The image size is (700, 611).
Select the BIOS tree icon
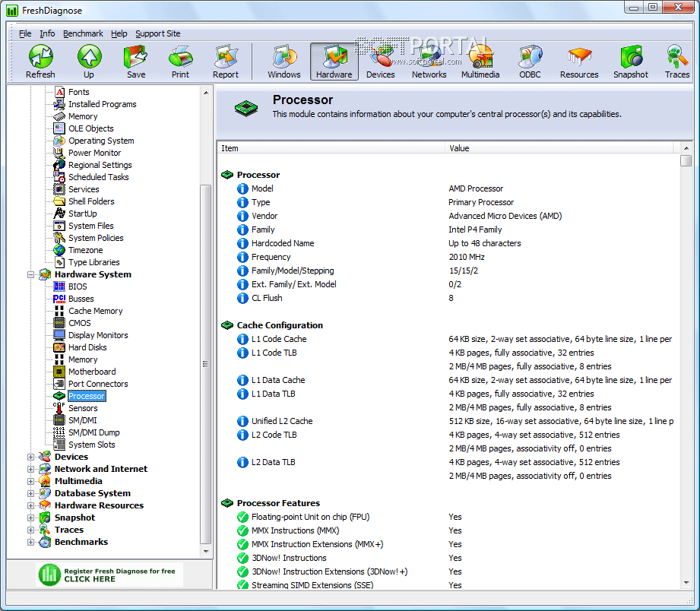(x=59, y=287)
